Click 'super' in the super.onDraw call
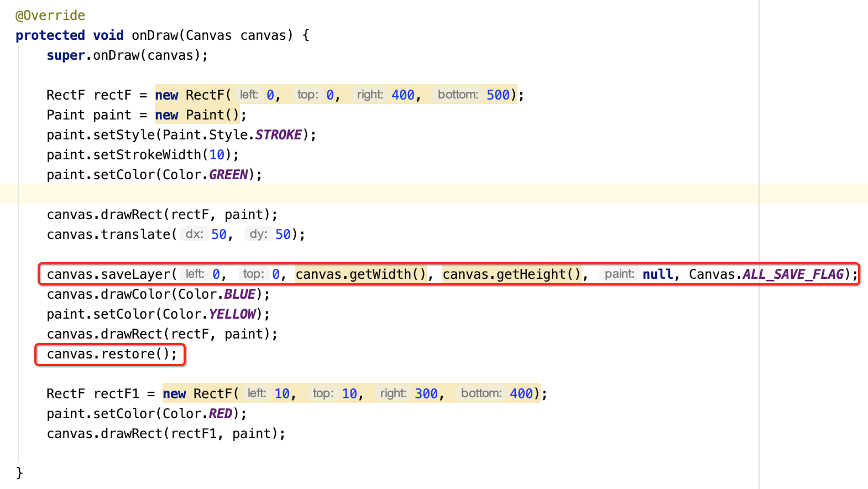This screenshot has width=868, height=489. pos(66,55)
